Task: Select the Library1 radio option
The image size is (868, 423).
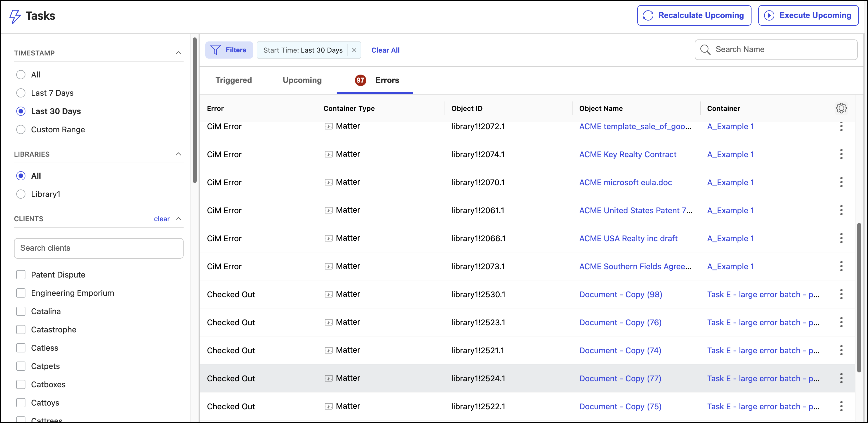Action: (21, 194)
